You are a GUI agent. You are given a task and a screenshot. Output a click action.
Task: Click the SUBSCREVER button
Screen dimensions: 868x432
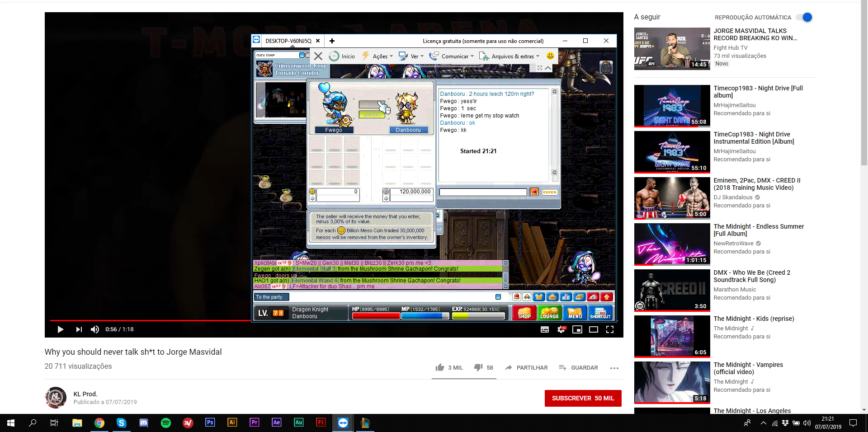(583, 398)
